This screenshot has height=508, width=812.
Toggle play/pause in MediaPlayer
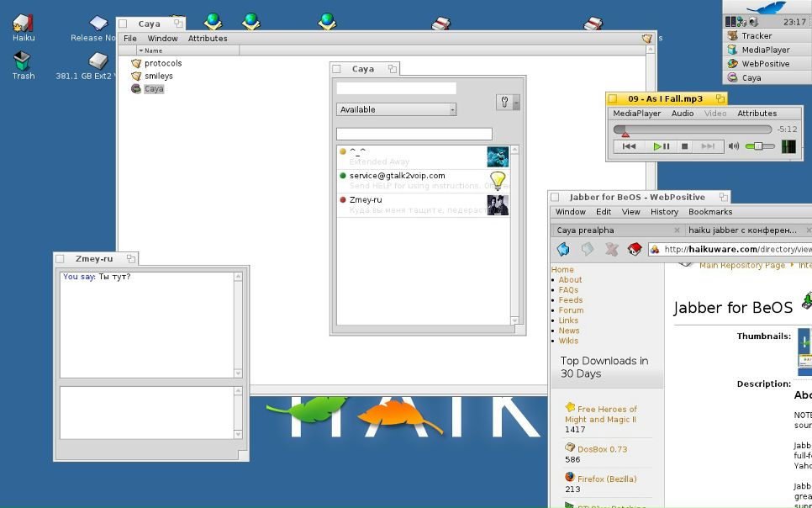(662, 146)
